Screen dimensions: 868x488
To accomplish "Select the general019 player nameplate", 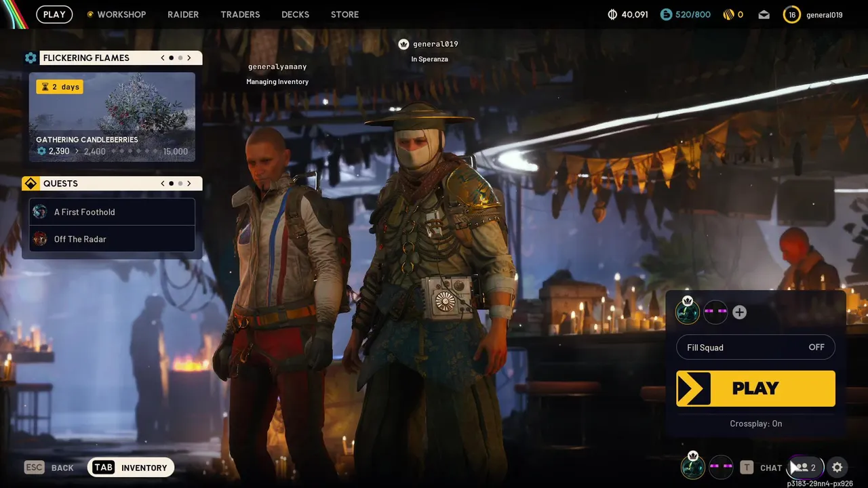I will (x=435, y=44).
